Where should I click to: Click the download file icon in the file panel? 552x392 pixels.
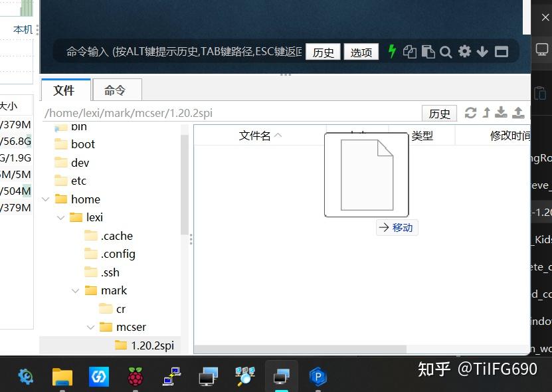[x=501, y=113]
